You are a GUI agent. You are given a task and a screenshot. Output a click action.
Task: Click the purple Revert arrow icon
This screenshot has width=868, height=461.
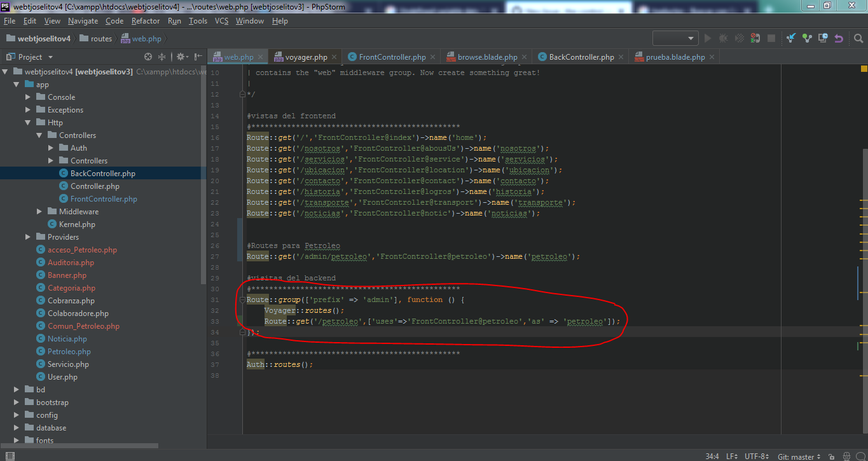(839, 38)
